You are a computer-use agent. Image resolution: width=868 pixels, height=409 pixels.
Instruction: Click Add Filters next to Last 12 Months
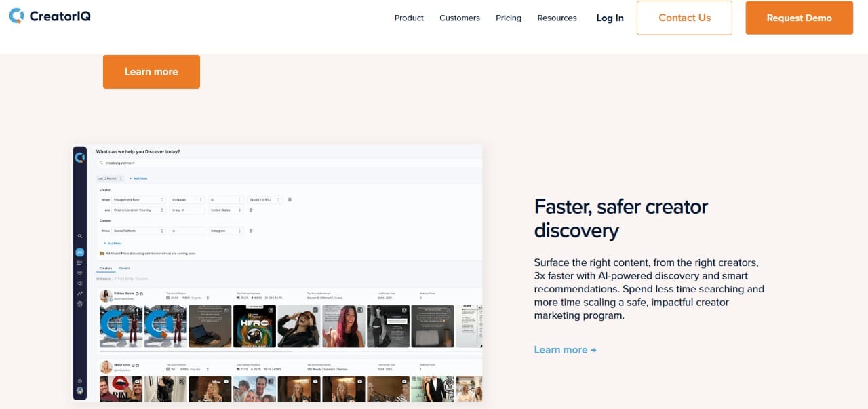tap(138, 178)
